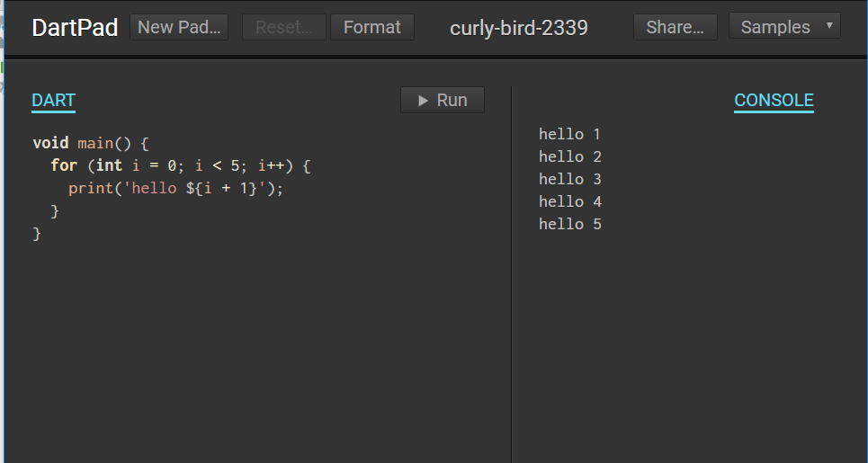This screenshot has width=868, height=463.
Task: Place cursor on the for loop line
Action: pos(181,165)
